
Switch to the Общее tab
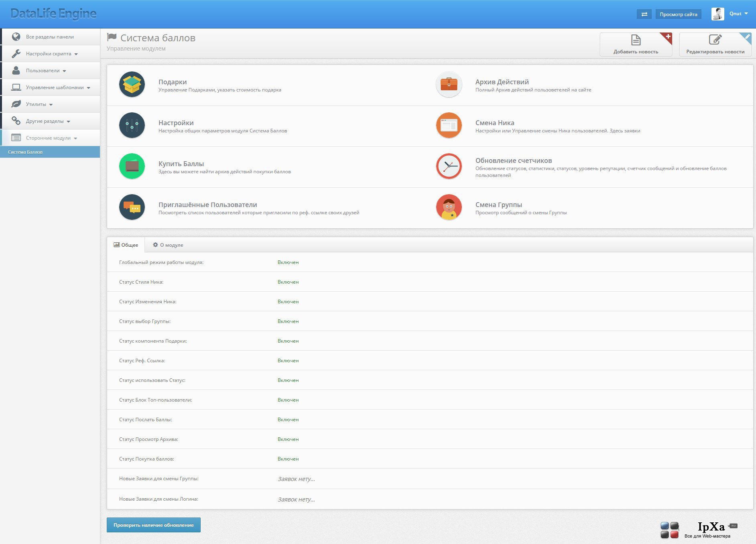(126, 245)
